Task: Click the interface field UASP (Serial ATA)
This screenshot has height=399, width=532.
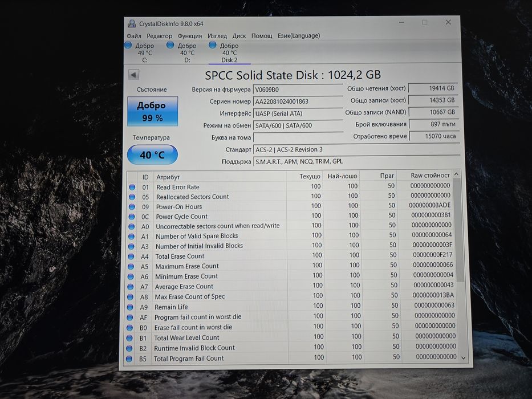Action: click(x=298, y=113)
